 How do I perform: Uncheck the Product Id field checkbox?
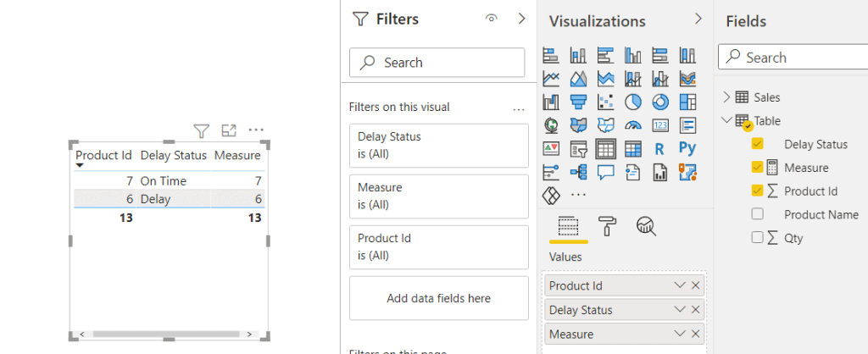757,191
